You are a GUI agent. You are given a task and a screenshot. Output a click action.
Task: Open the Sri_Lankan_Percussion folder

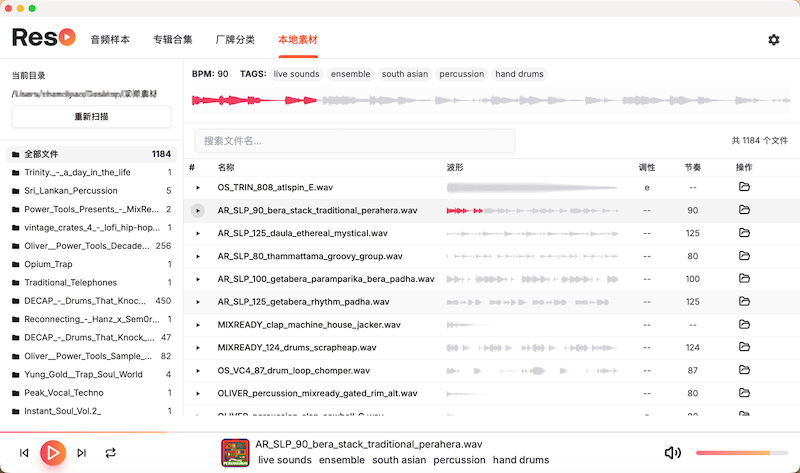point(70,190)
